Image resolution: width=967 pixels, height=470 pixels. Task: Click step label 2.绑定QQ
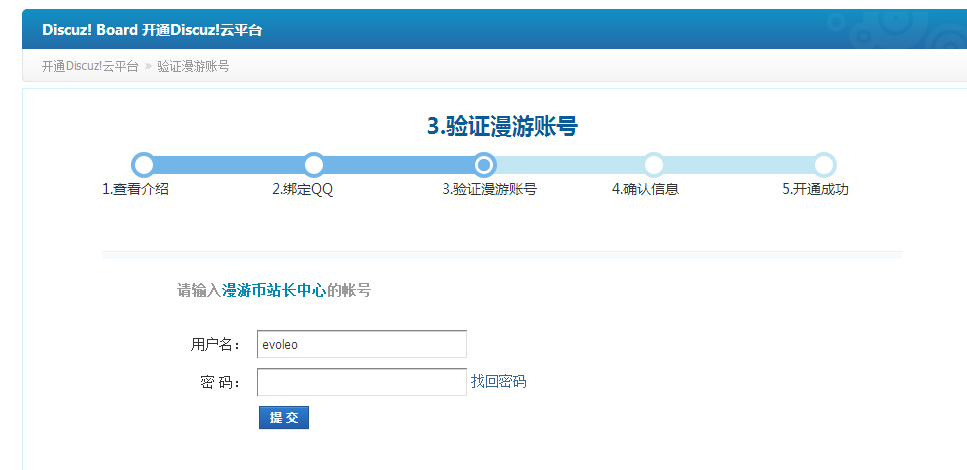303,189
